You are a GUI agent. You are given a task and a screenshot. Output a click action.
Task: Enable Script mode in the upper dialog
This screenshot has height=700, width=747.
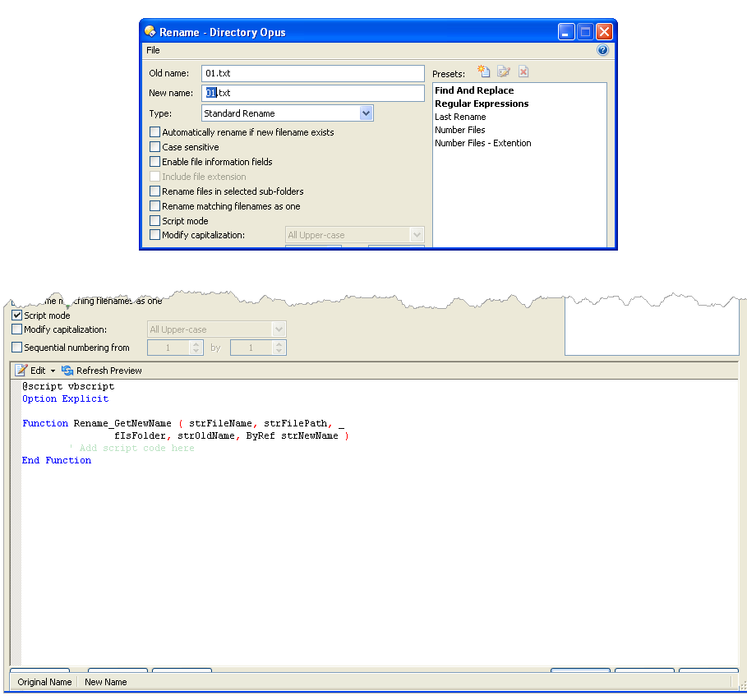click(x=154, y=220)
